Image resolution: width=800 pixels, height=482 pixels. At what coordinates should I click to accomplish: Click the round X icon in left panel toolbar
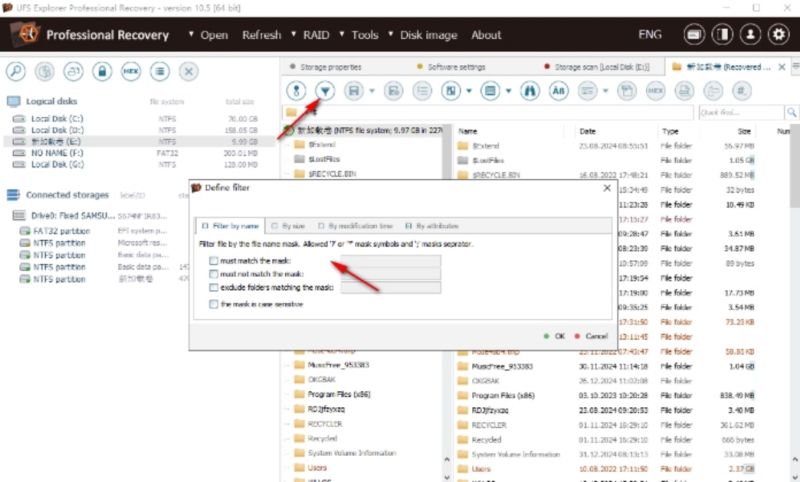click(188, 71)
